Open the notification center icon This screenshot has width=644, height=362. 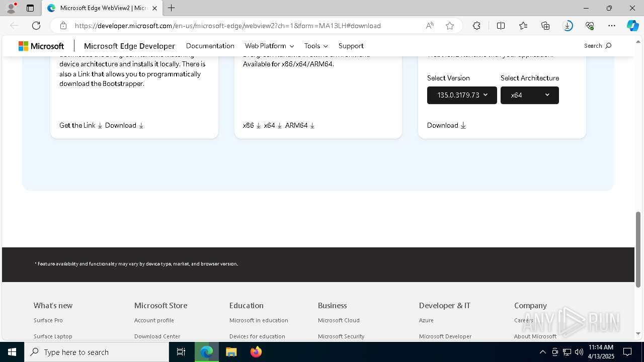(627, 352)
